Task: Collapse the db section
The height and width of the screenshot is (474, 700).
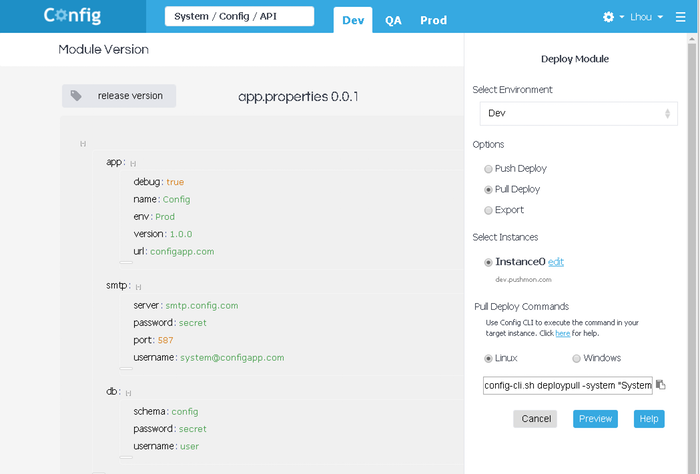Action: tap(129, 393)
